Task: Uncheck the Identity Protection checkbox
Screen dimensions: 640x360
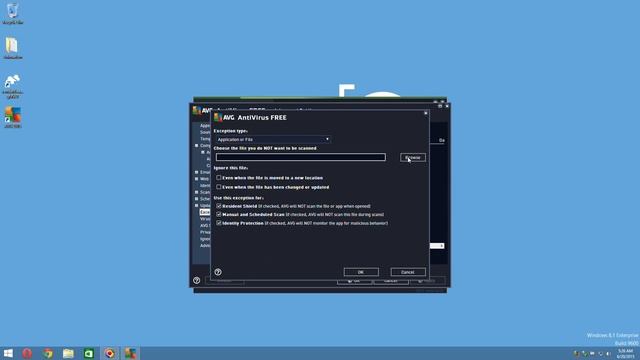Action: coord(219,223)
